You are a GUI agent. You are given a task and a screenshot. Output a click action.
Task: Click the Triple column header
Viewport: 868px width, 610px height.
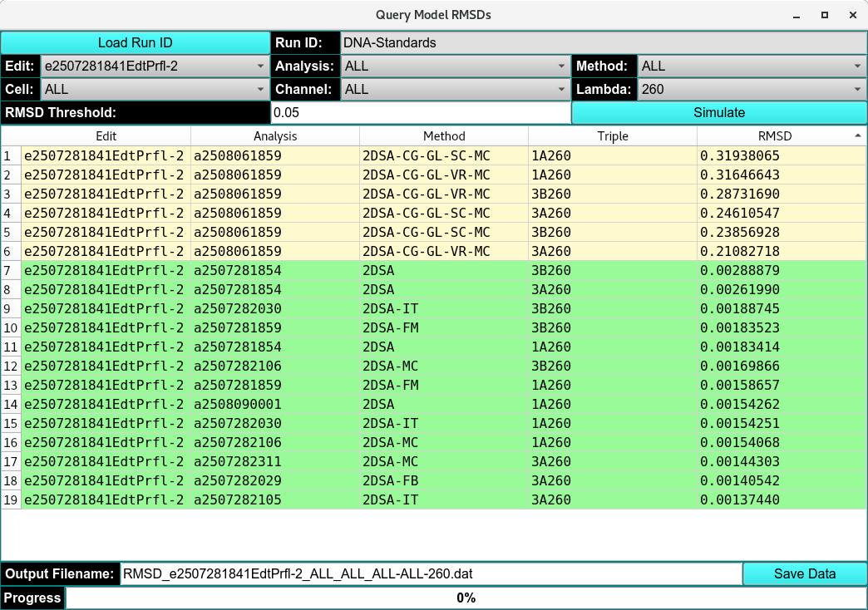coord(613,135)
